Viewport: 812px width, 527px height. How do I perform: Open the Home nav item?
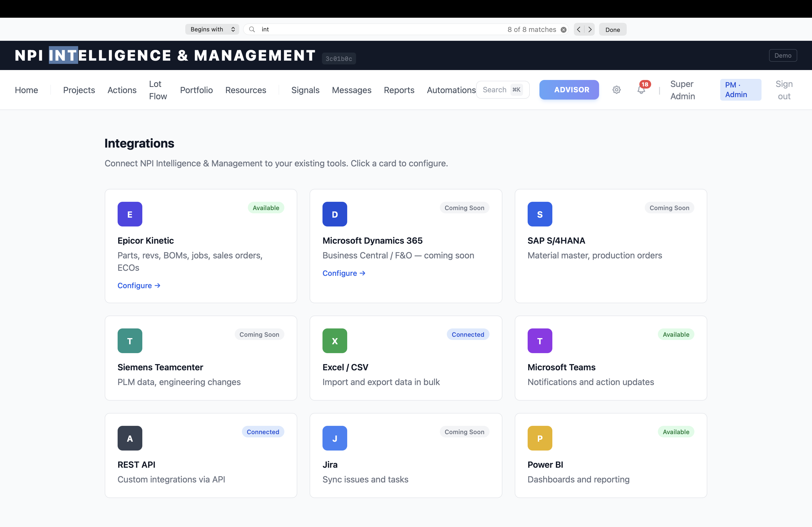26,90
